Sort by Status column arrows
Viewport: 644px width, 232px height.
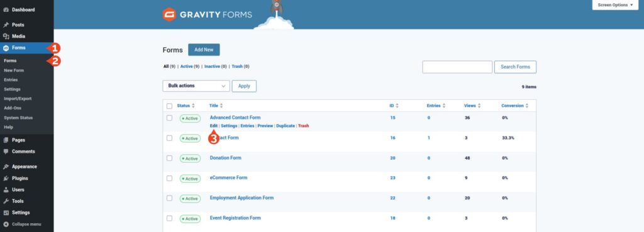[193, 106]
